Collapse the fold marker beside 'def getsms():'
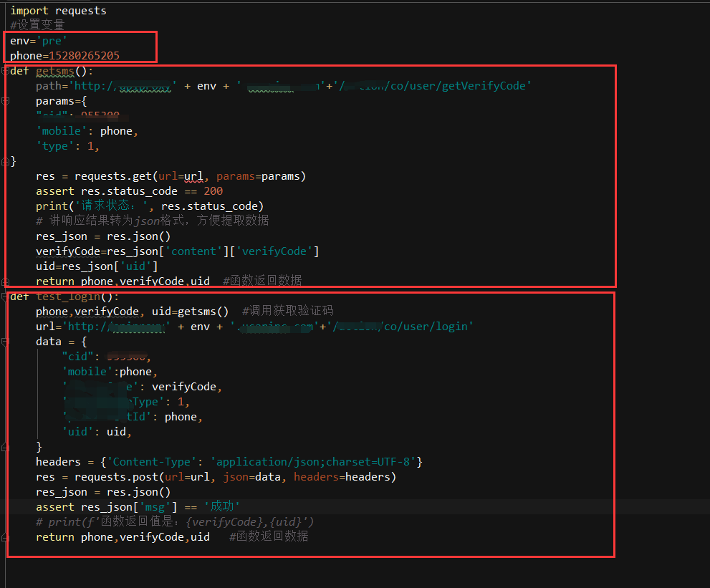 (x=5, y=71)
